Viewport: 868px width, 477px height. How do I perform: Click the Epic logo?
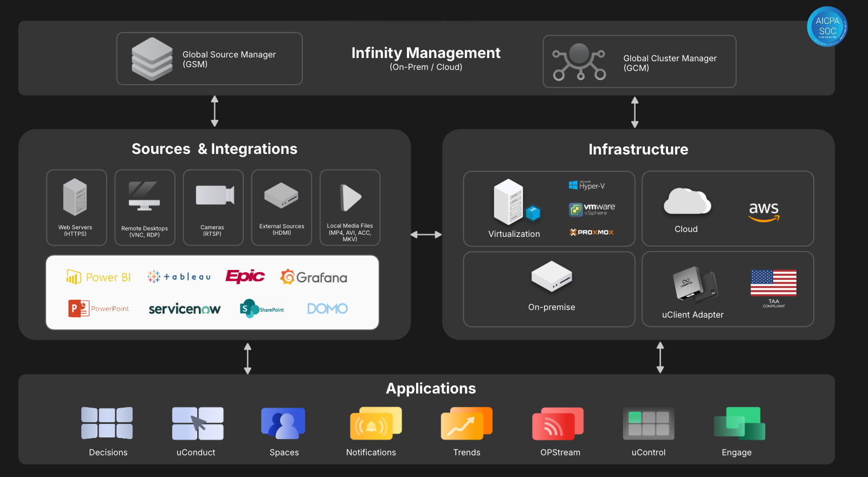245,276
